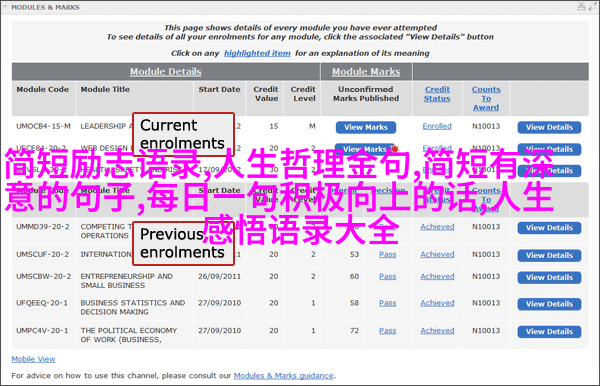Click start date 27/09/2010 for UFQEEQ-20-1
Viewport: 600px width, 386px height.
tap(220, 303)
